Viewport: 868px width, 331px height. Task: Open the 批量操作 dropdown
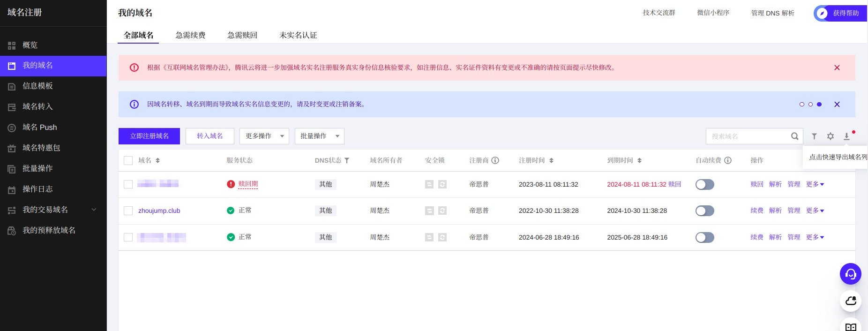tap(319, 136)
